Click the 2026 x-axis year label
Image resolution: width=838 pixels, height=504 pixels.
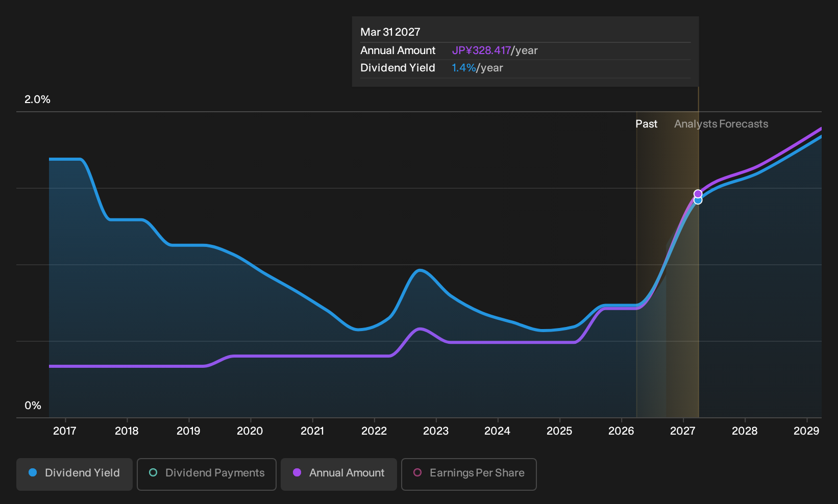pos(621,431)
